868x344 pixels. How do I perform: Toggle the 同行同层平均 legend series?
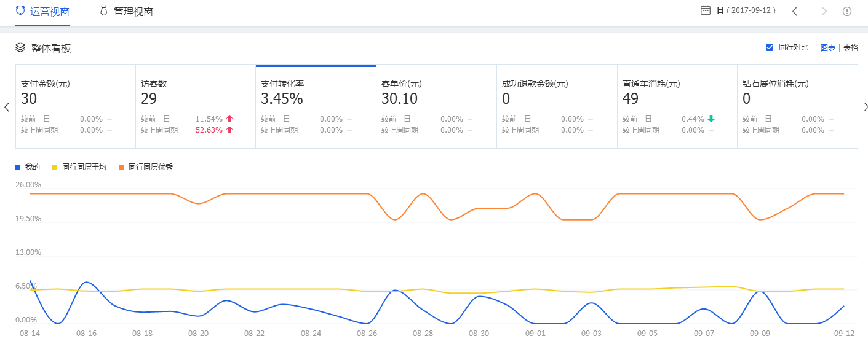pyautogui.click(x=79, y=167)
